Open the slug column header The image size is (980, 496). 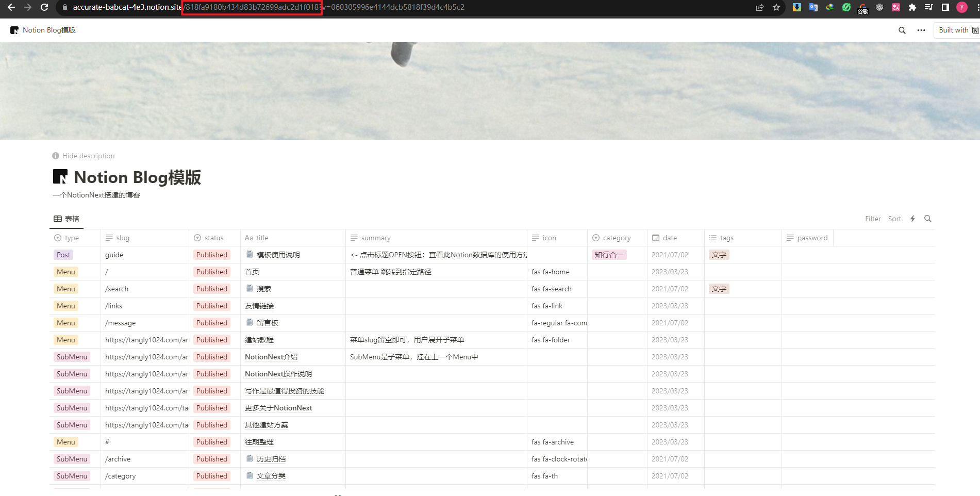coord(145,238)
